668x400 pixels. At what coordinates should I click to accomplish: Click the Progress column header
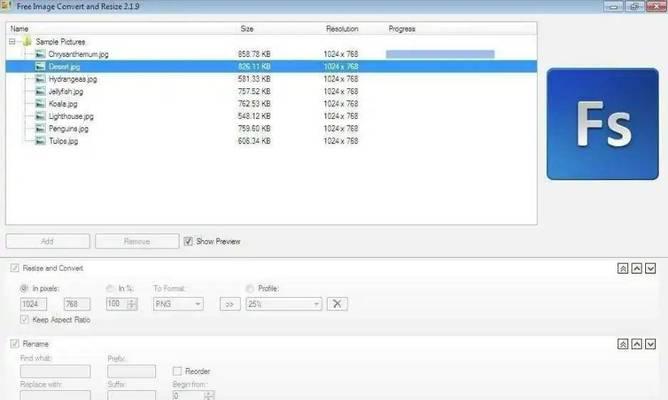402,29
